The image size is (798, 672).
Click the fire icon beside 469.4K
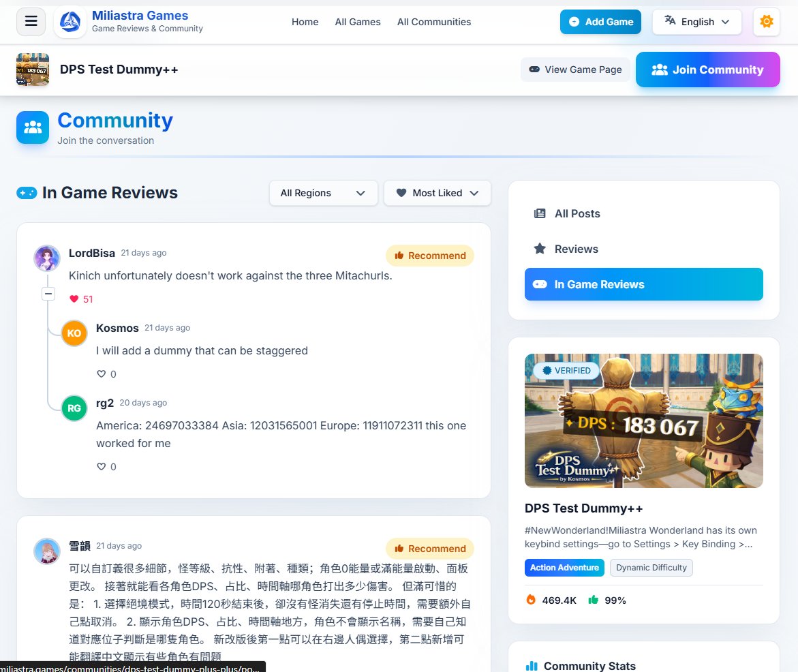coord(531,600)
